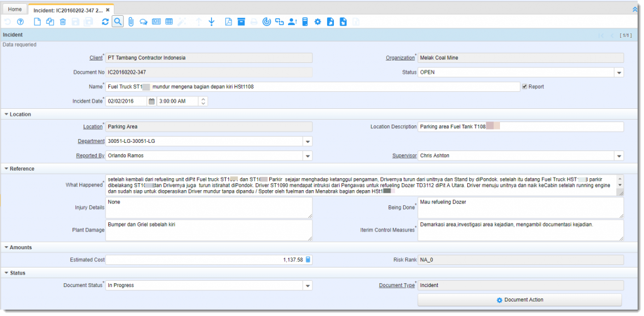Open the chat bubble icon in toolbar
The width and height of the screenshot is (644, 316).
[143, 22]
